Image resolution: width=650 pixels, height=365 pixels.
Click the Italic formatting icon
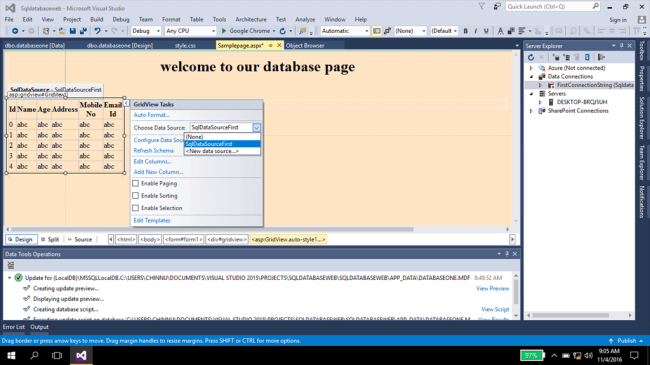click(475, 31)
